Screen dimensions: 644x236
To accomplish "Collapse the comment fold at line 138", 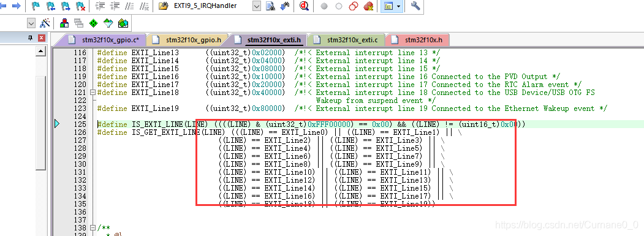I will click(x=93, y=227).
